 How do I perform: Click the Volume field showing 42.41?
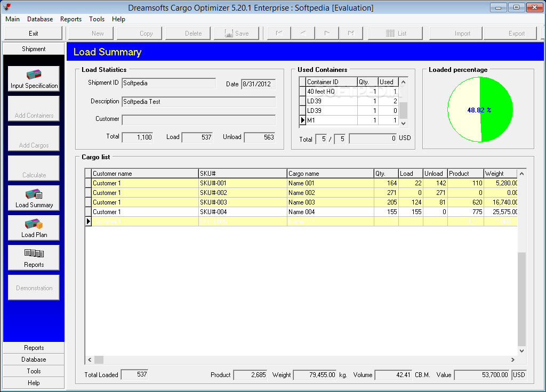pyautogui.click(x=394, y=375)
